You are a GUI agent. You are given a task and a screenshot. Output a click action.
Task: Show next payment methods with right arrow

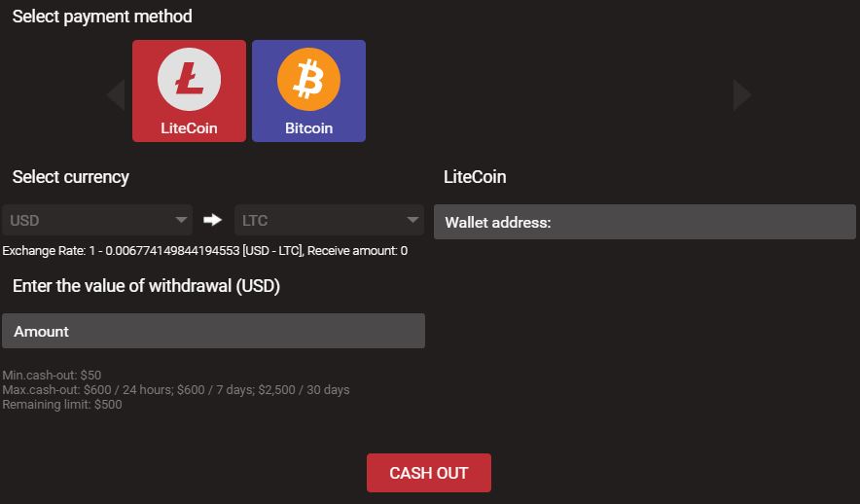tap(742, 95)
